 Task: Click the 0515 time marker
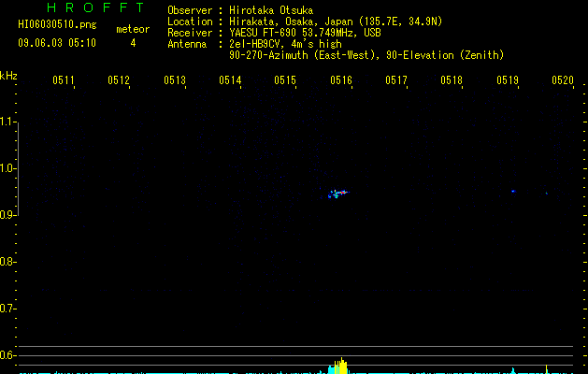click(x=284, y=80)
